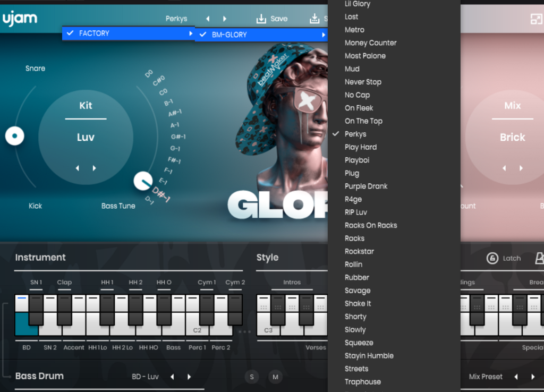Select BM-GLORY in the preset submenu
Viewport: 544px width, 392px height.
pyautogui.click(x=261, y=35)
